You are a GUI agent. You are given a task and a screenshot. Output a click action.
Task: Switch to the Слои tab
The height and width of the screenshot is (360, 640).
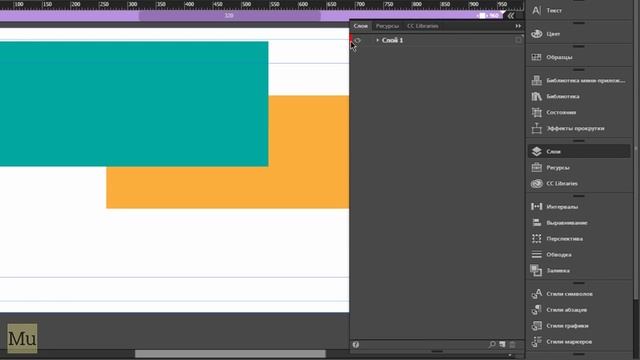pyautogui.click(x=360, y=26)
